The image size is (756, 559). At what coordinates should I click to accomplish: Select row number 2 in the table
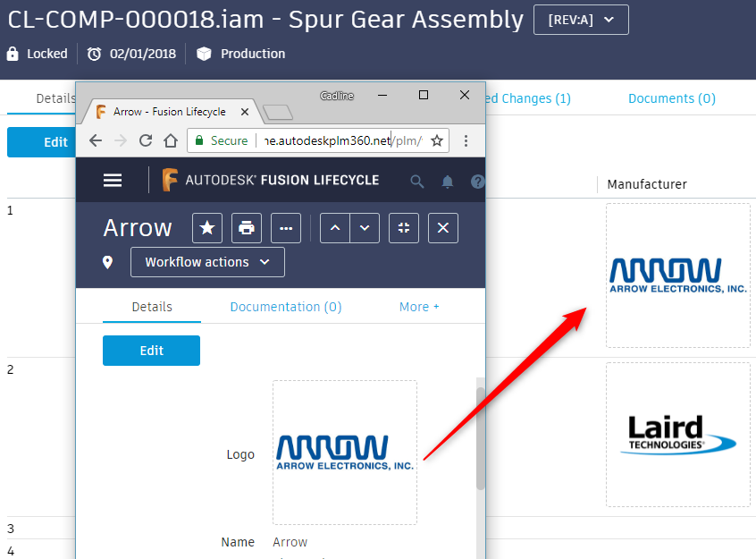pos(10,369)
